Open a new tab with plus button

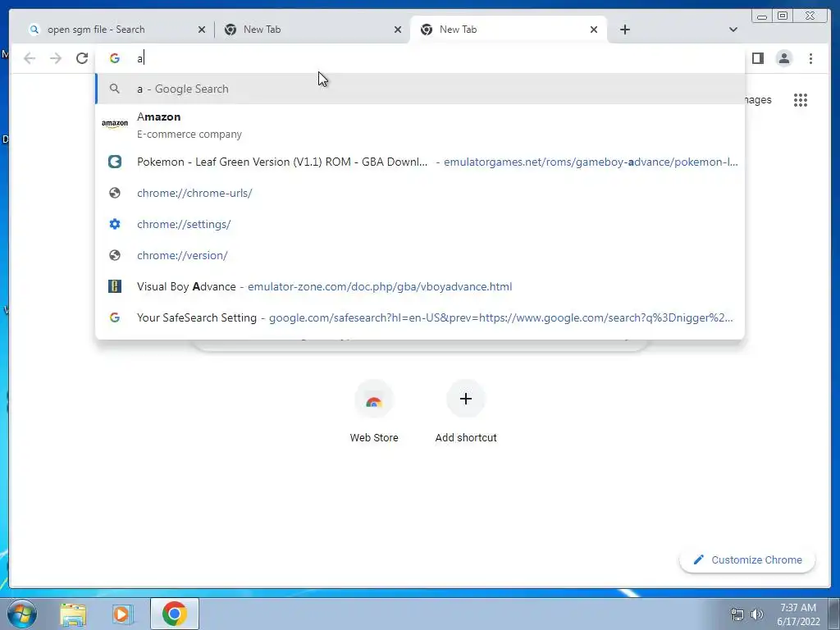click(624, 30)
